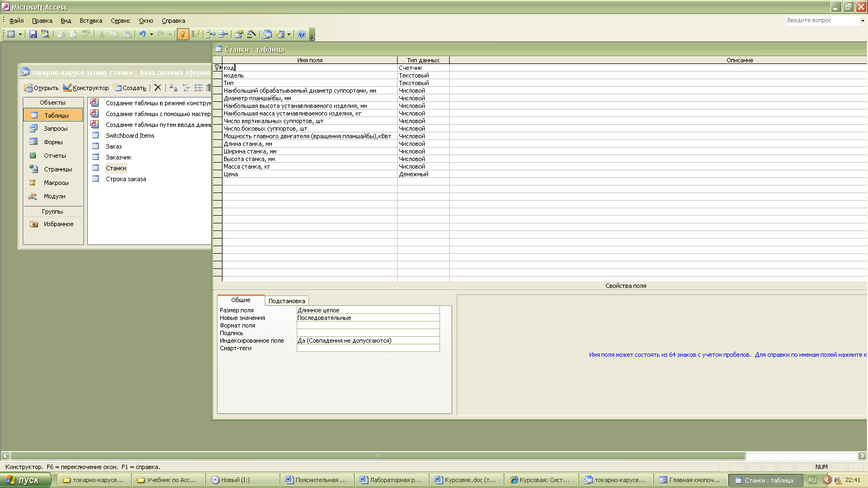Open the New Object dropdown arrow
This screenshot has height=488, width=868.
click(x=289, y=34)
